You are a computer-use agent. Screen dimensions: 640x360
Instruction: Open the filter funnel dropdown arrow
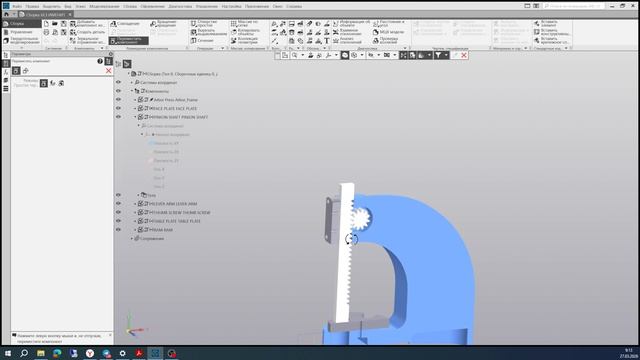tap(446, 55)
